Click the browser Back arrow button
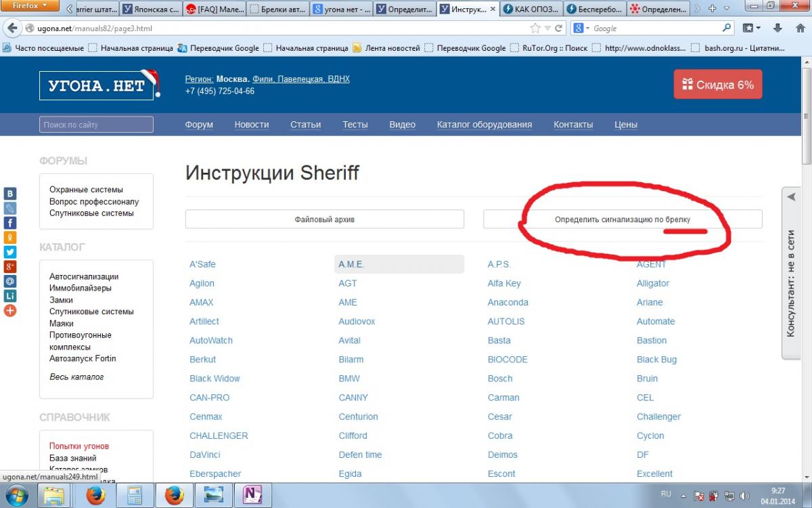 12,28
